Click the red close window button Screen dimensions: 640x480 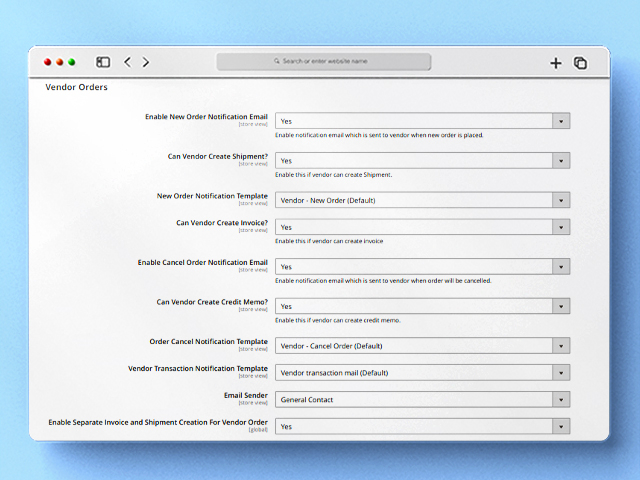pyautogui.click(x=48, y=62)
